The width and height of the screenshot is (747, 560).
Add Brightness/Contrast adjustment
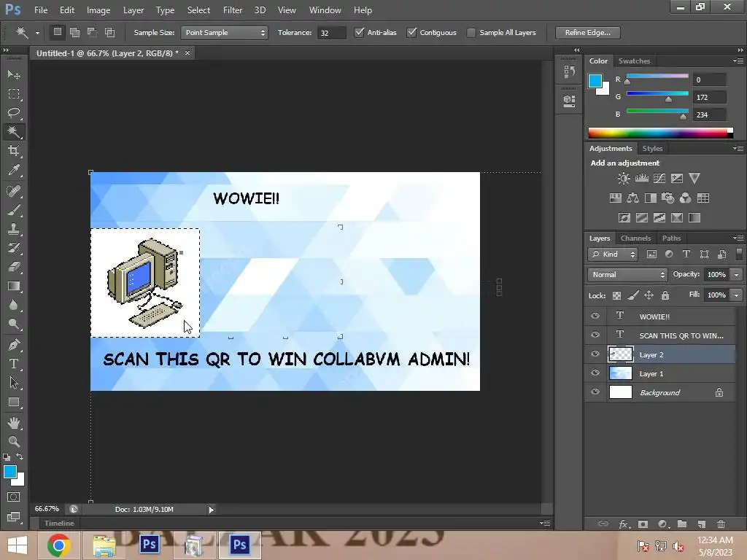click(623, 179)
